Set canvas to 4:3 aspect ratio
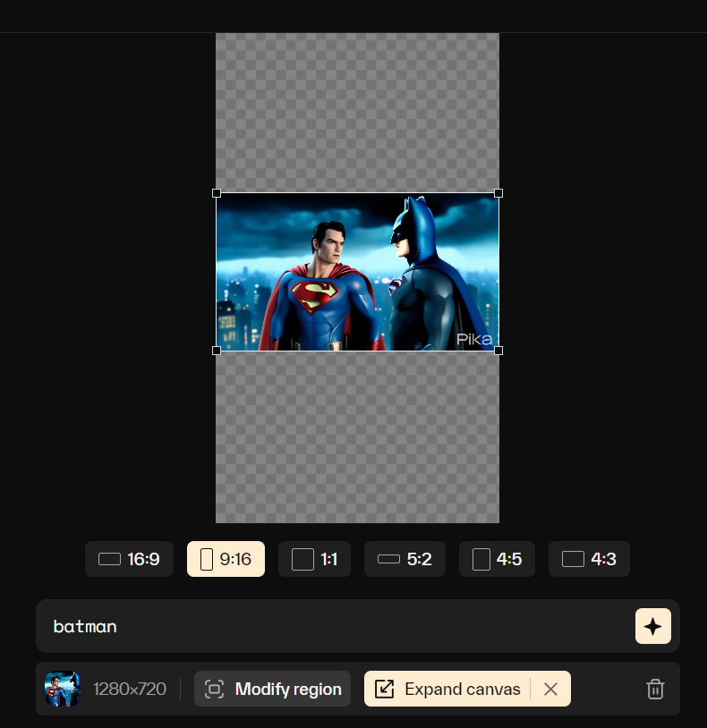 click(589, 559)
